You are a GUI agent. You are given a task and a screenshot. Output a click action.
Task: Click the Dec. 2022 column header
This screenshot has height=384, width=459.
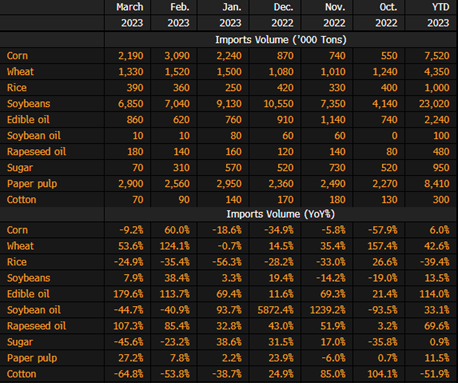pyautogui.click(x=282, y=15)
